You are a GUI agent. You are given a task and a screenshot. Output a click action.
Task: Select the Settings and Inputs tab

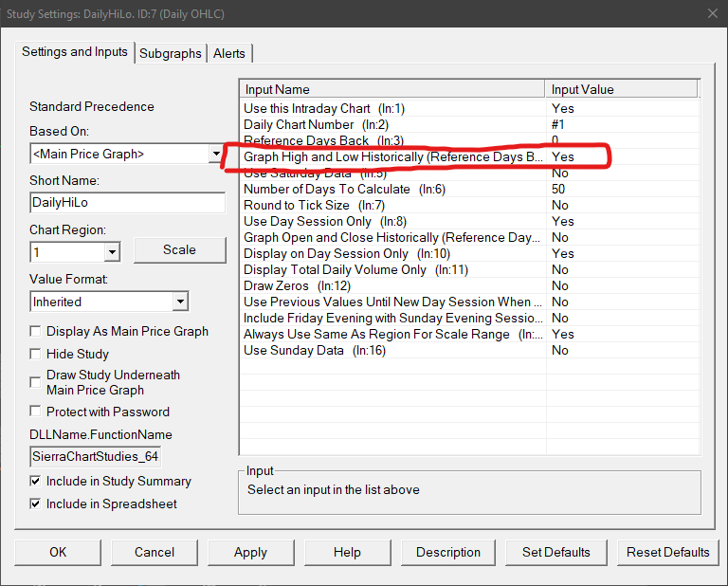coord(75,51)
